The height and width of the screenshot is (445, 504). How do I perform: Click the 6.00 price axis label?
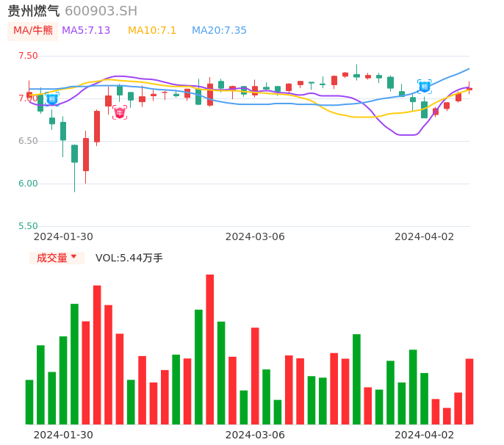(28, 184)
